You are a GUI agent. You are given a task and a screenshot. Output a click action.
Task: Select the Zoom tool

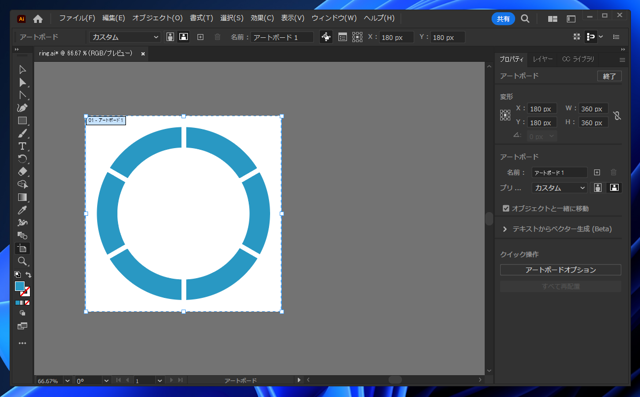click(x=22, y=261)
